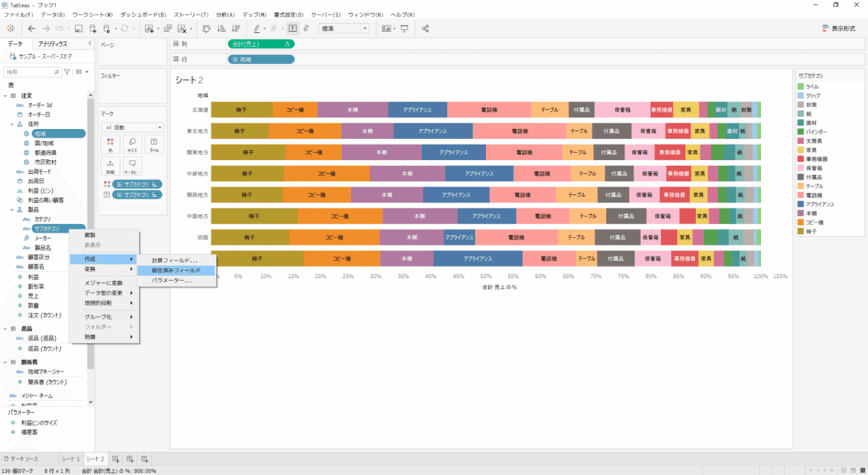Click the undo back arrow in toolbar
The width and height of the screenshot is (868, 475).
tap(31, 28)
